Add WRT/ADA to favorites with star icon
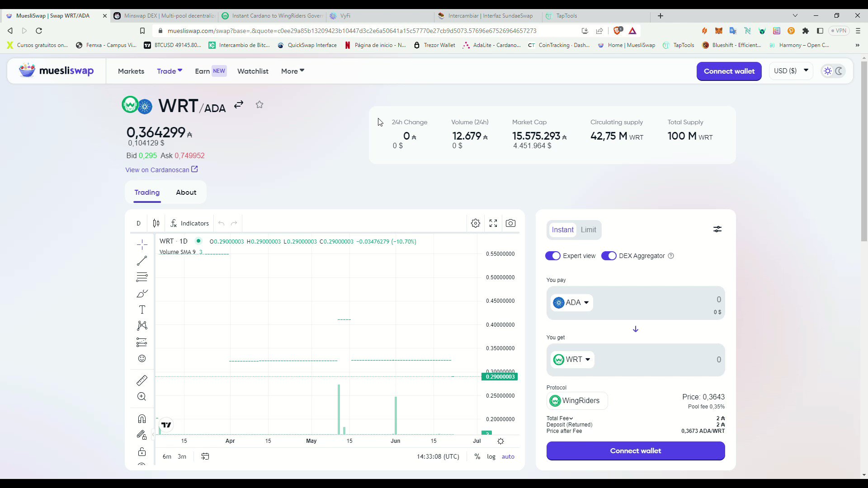Screen dimensions: 868x488 point(259,105)
